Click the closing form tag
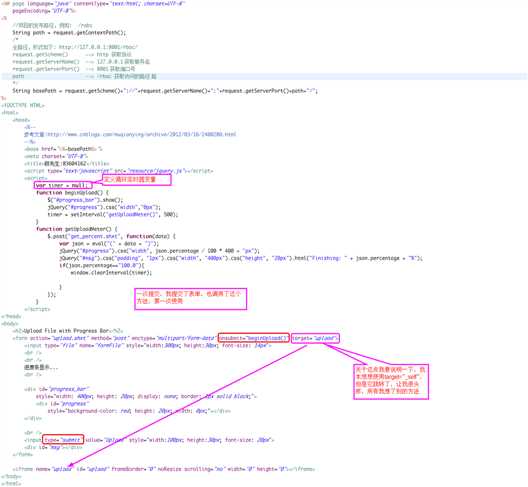Image resolution: width=528 pixels, height=487 pixels. [23, 455]
